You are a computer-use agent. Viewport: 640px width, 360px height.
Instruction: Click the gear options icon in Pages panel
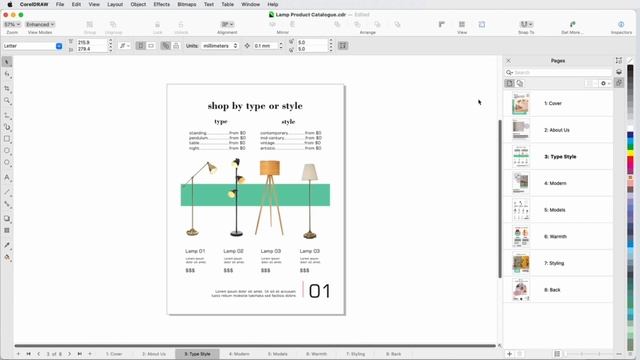click(605, 83)
